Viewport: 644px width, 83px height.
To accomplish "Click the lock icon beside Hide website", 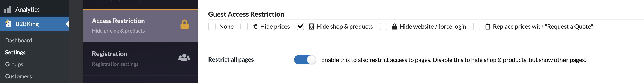I will coord(394,27).
